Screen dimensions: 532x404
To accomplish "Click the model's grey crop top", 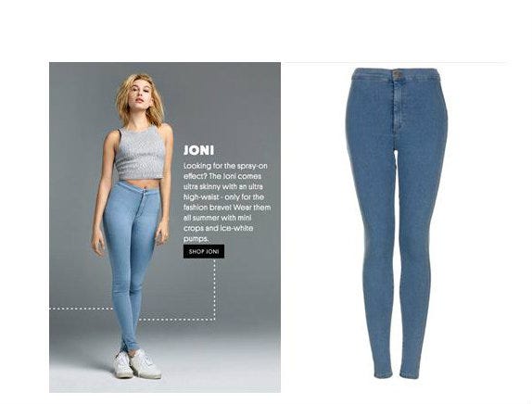I will 140,152.
